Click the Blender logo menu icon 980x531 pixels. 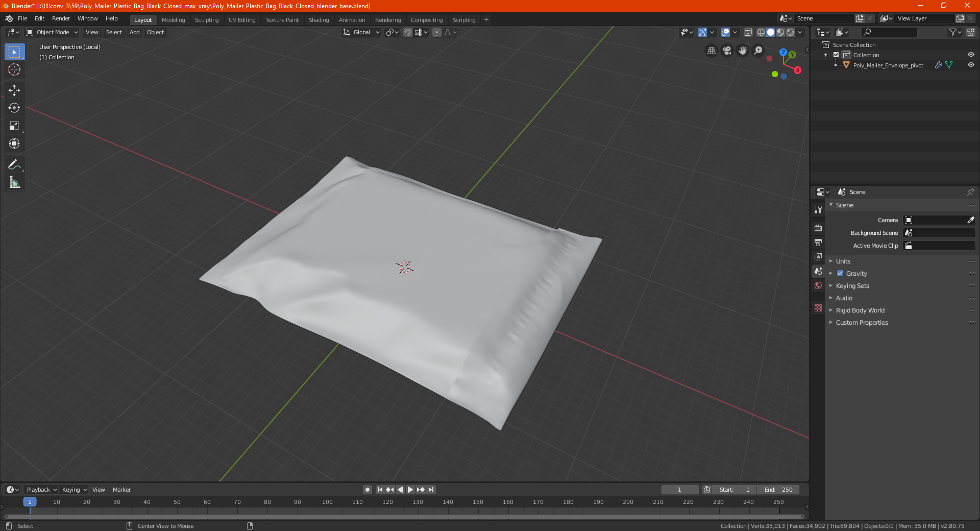(x=9, y=18)
